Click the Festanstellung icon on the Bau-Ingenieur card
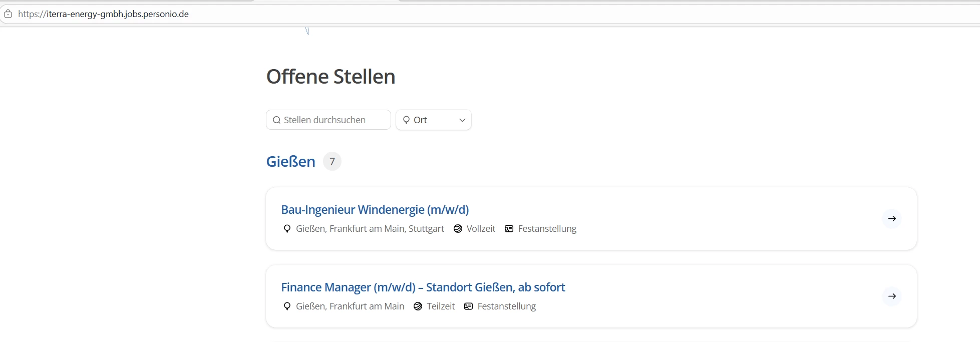The width and height of the screenshot is (980, 342). point(509,229)
